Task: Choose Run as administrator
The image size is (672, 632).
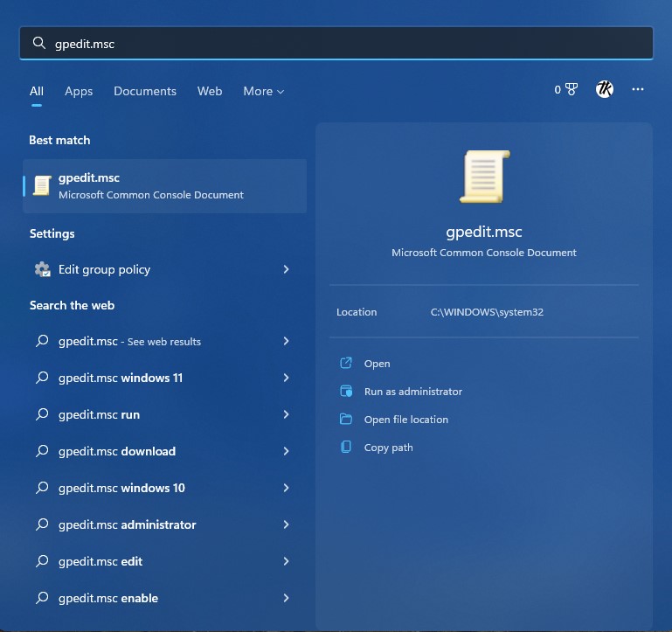Action: pyautogui.click(x=413, y=392)
